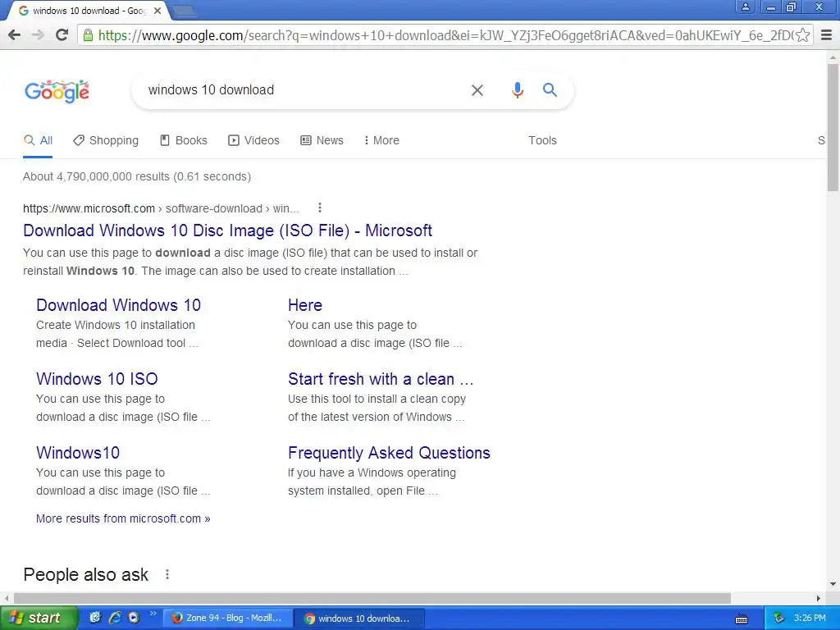Open the search Tools option
This screenshot has height=630, width=840.
pos(542,140)
